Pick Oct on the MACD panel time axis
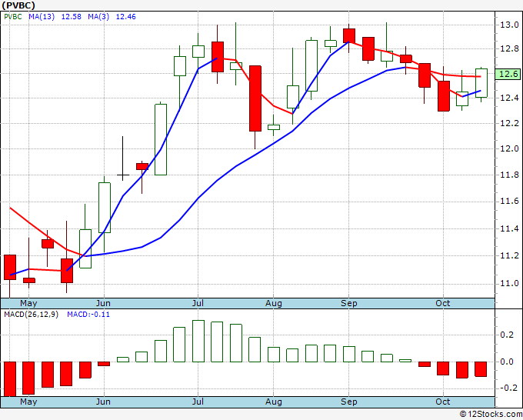The image size is (523, 420). pyautogui.click(x=443, y=402)
